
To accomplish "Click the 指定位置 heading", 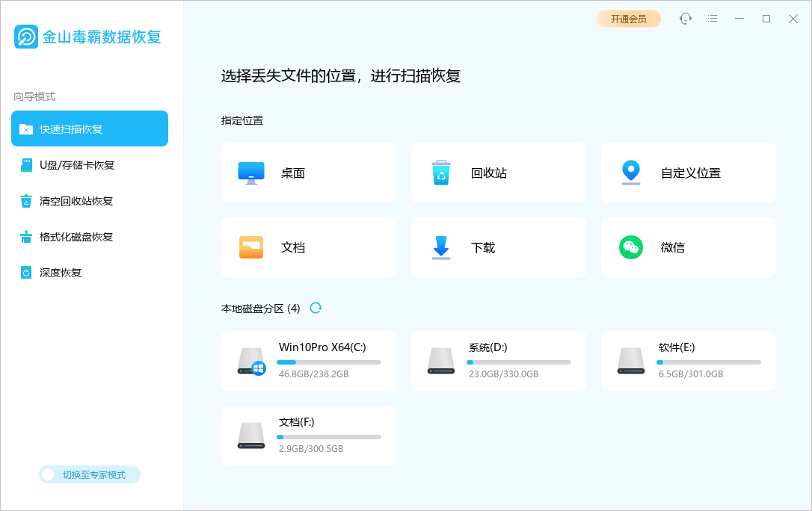I will tap(242, 120).
